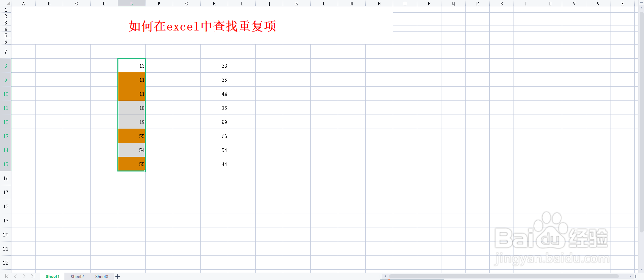Viewport: 644px width, 280px height.
Task: Click cell H9 containing 35
Action: point(214,80)
